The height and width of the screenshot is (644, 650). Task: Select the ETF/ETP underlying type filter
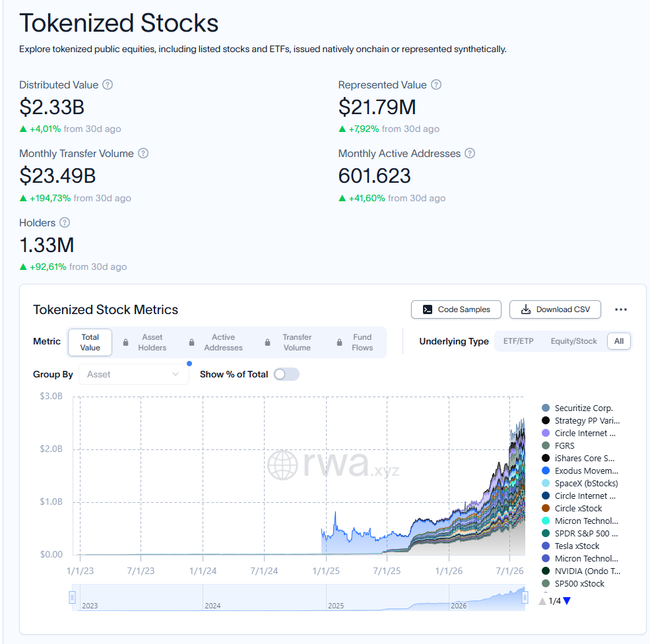coord(518,341)
